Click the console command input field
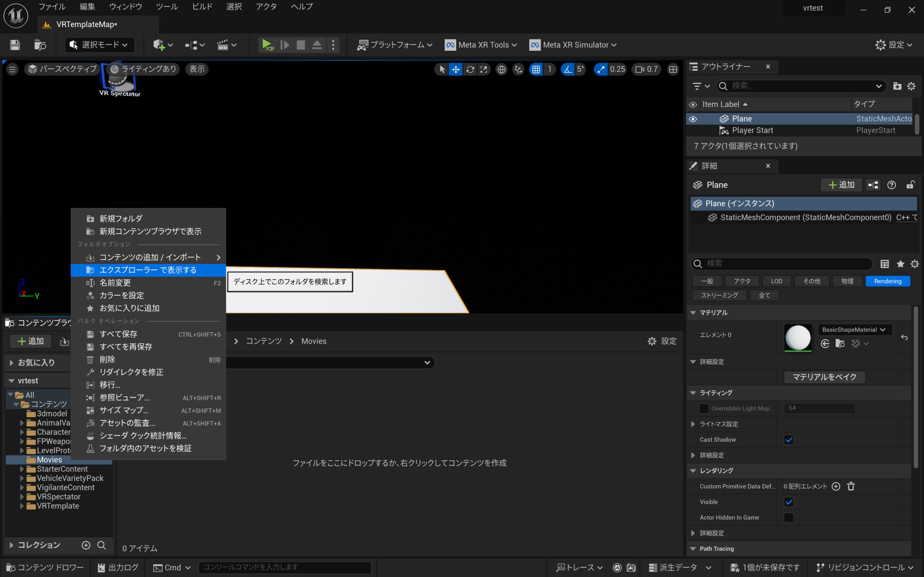Image resolution: width=924 pixels, height=577 pixels. pyautogui.click(x=284, y=567)
